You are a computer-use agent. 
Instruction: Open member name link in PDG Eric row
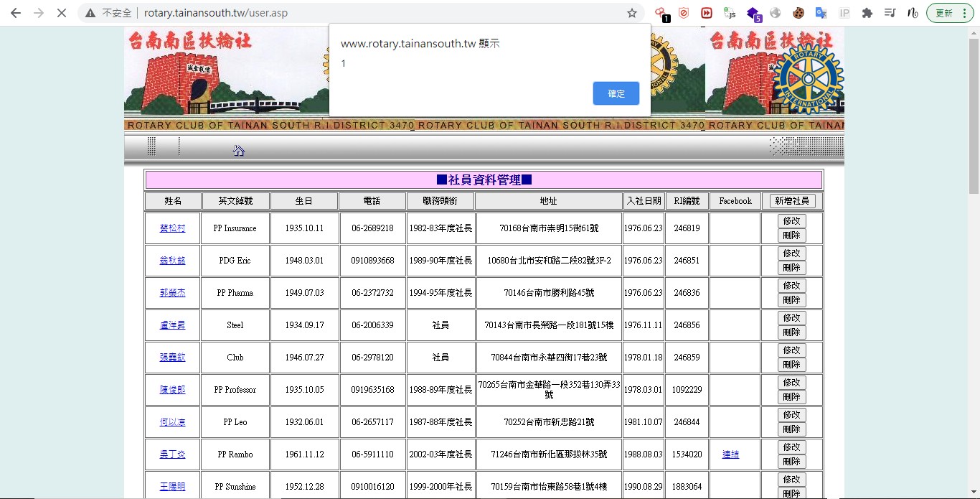[172, 261]
